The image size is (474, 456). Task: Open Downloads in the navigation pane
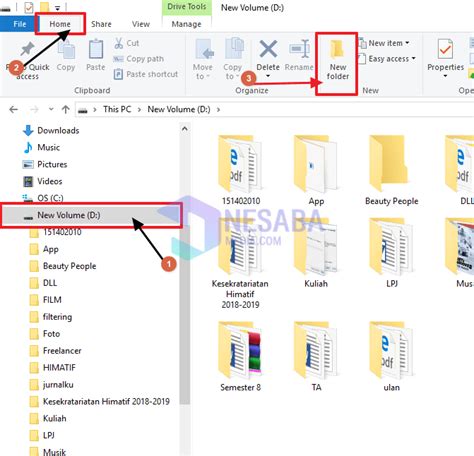click(51, 130)
